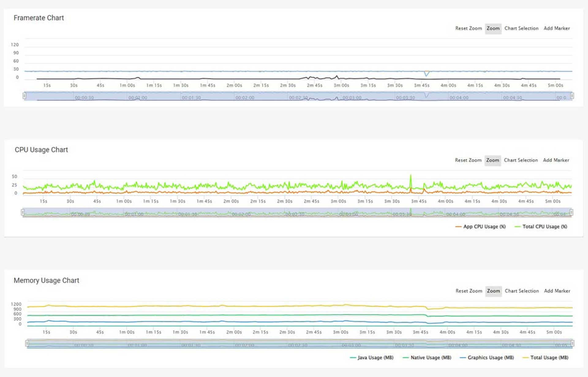Grab right handle of Memory Usage range navigator

click(572, 343)
